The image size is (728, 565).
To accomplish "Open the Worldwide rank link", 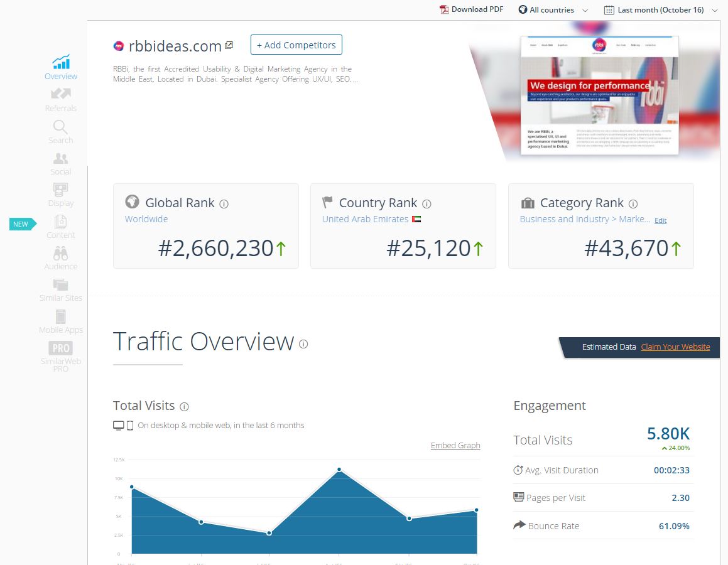I will [146, 219].
